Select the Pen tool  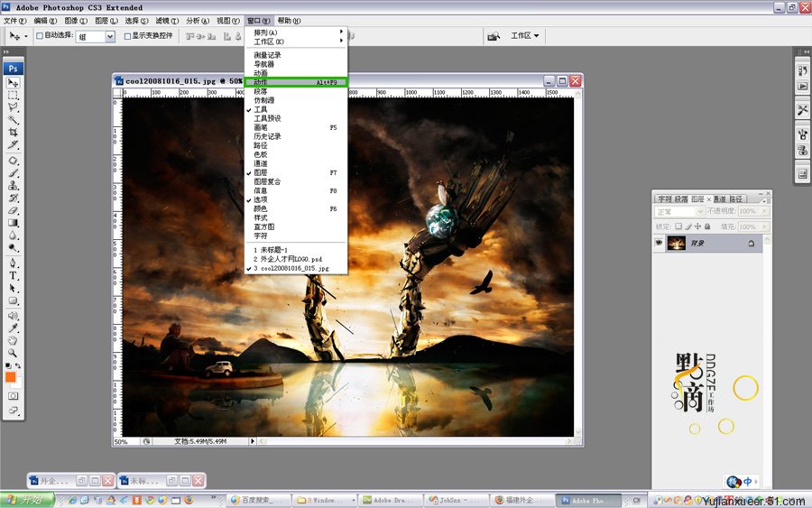tap(13, 263)
